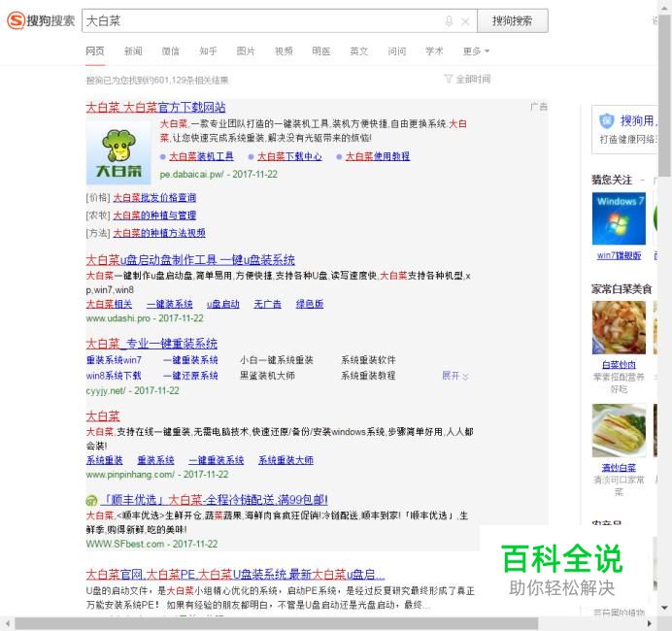This screenshot has width=672, height=631.
Task: Click the 小白一键系统重装 text
Action: pyautogui.click(x=277, y=360)
